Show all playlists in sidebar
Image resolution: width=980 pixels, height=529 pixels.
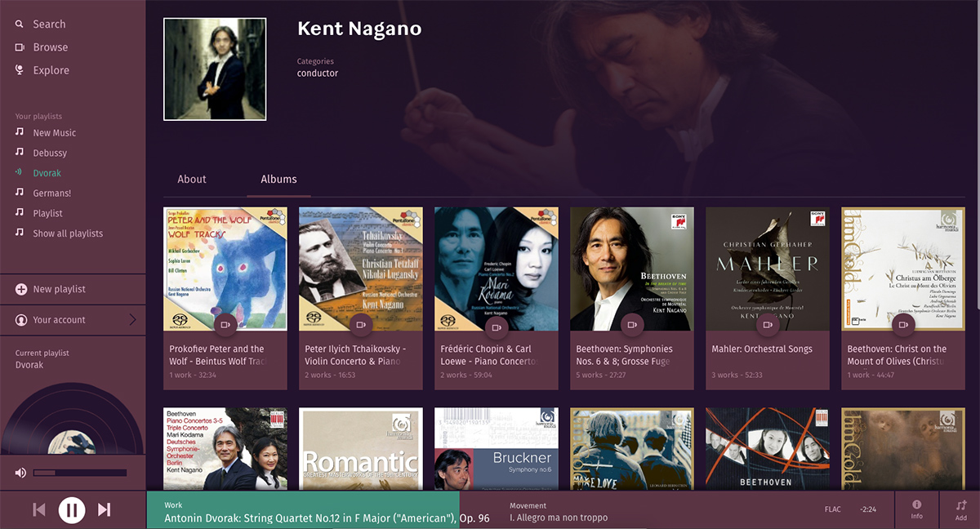pos(68,233)
